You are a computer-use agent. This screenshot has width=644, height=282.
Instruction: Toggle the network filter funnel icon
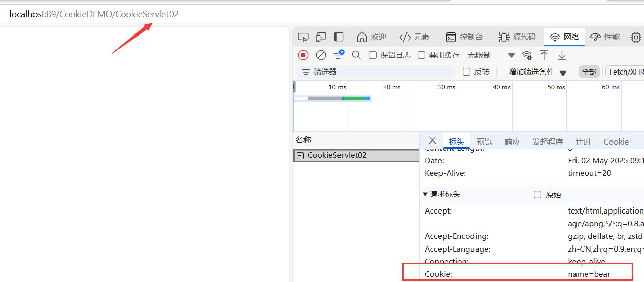338,54
